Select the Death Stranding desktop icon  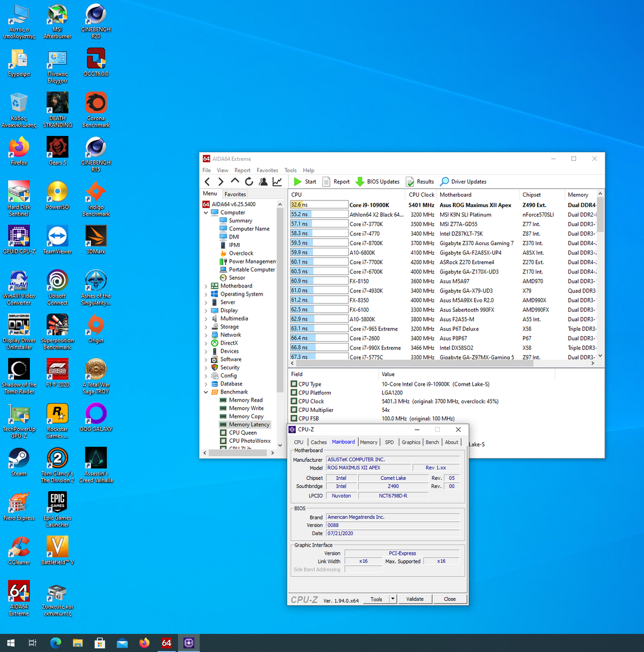57,110
